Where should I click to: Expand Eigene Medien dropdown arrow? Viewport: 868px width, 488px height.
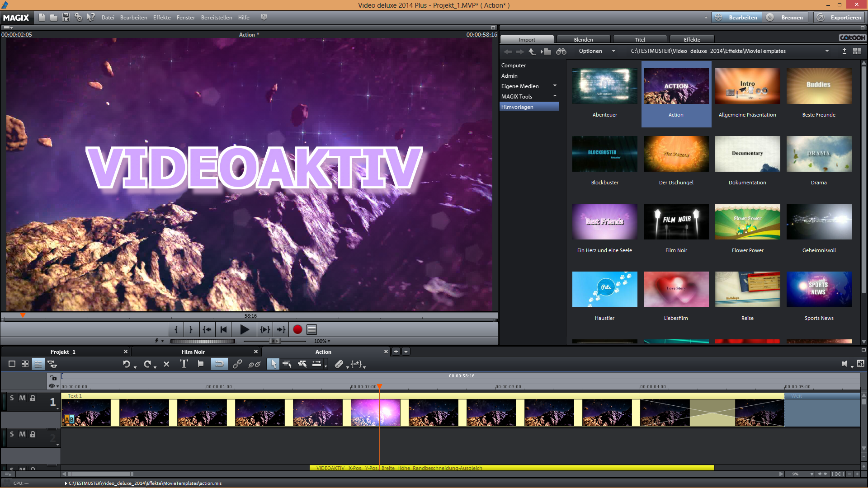pos(555,86)
